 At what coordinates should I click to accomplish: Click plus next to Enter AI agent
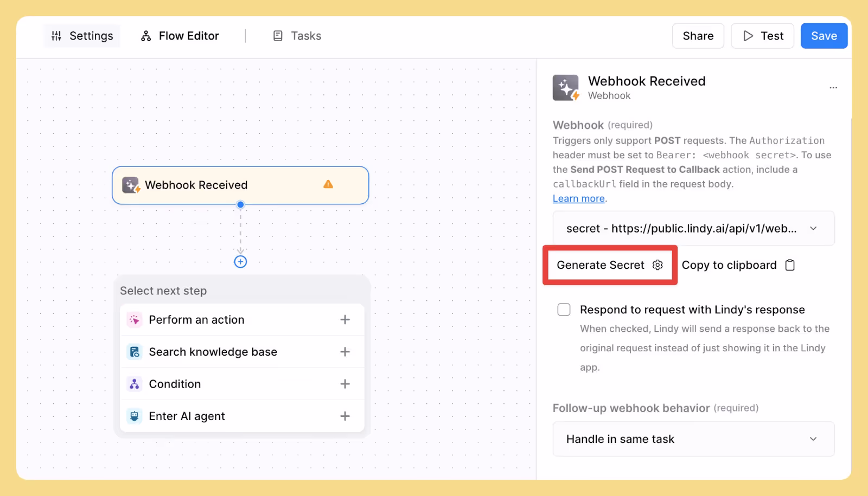pyautogui.click(x=345, y=416)
